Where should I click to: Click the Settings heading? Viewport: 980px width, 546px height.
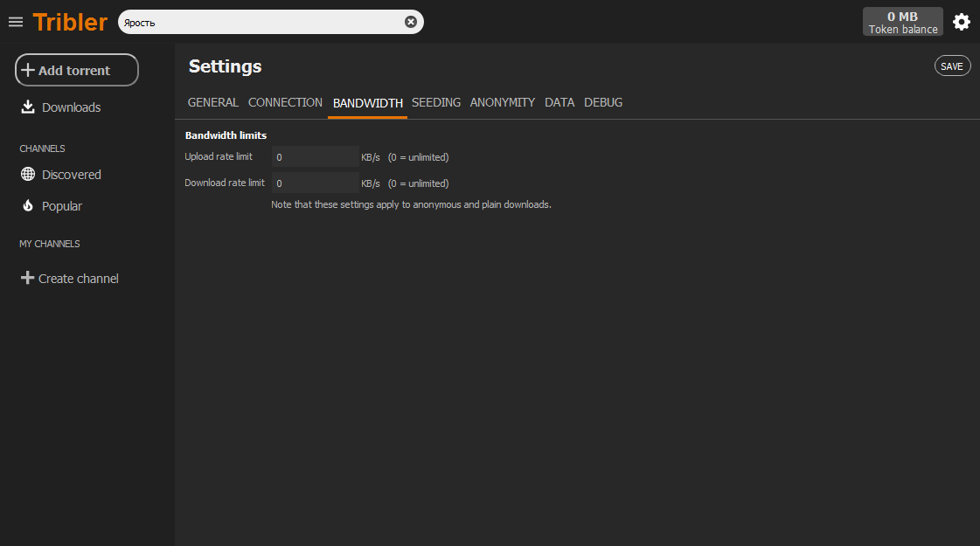(225, 66)
